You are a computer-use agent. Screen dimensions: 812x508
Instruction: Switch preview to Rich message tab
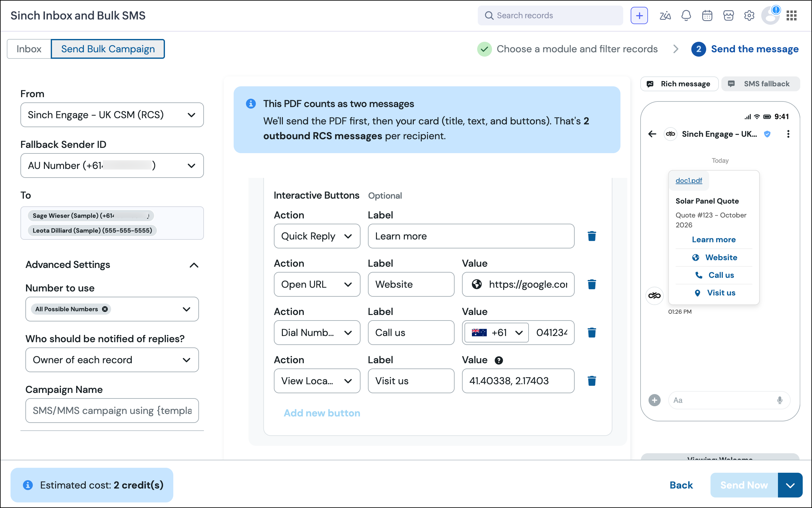[x=679, y=84]
